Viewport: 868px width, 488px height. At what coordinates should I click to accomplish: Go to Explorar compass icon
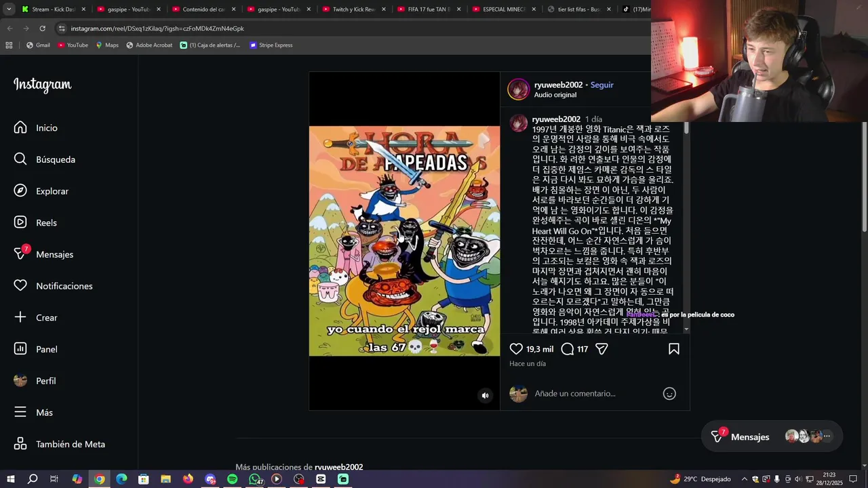(20, 191)
